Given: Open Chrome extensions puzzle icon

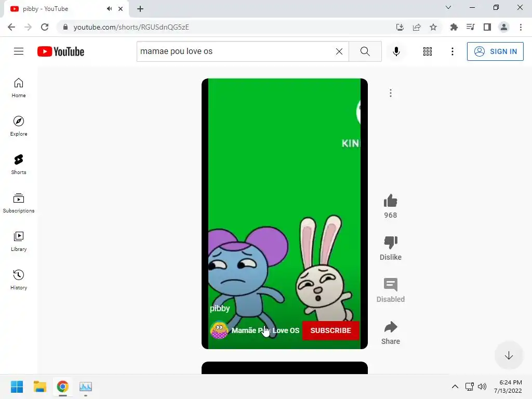Looking at the screenshot, I should [x=454, y=27].
